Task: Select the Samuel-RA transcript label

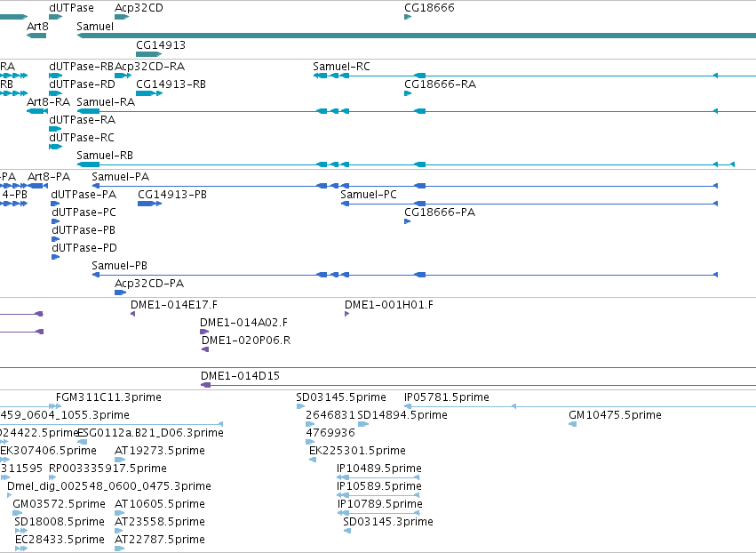Action: pos(106,102)
